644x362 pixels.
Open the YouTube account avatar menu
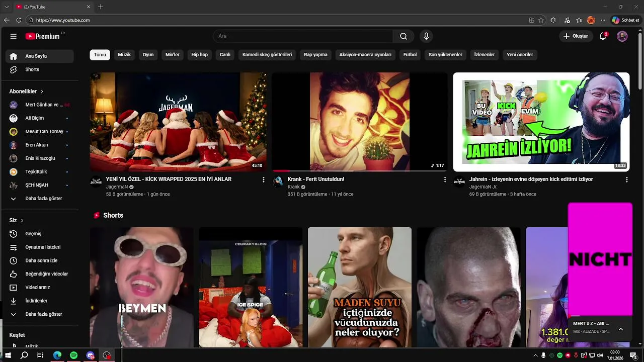[x=622, y=36]
